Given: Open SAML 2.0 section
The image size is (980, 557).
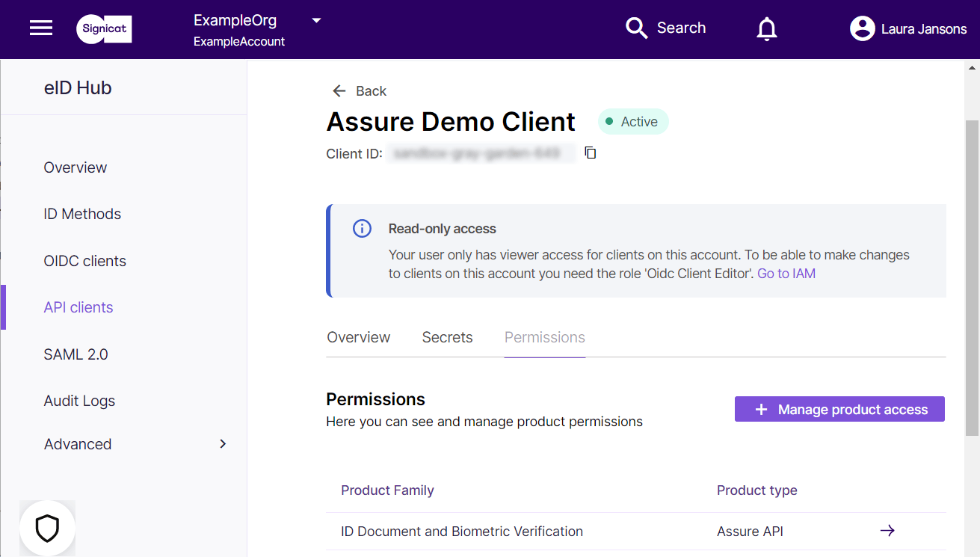Looking at the screenshot, I should click(x=76, y=354).
